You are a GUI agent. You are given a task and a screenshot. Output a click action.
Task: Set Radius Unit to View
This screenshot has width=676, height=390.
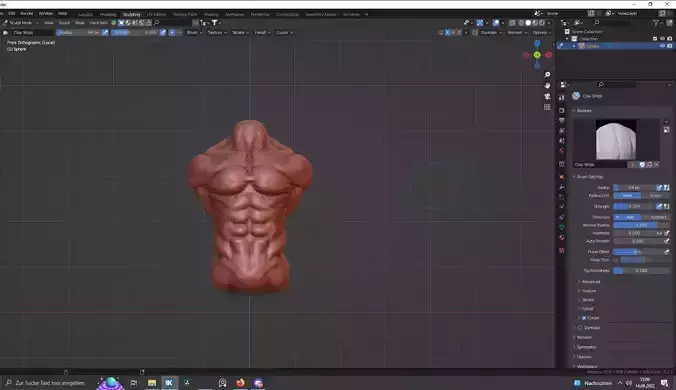coord(627,196)
